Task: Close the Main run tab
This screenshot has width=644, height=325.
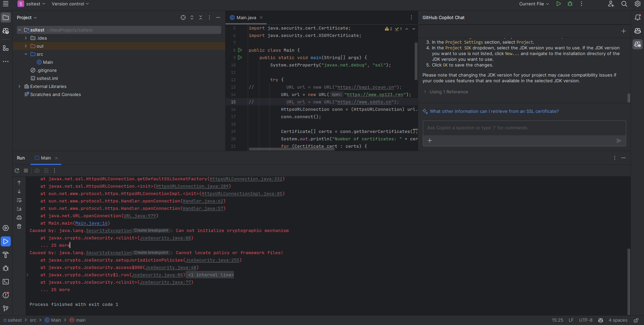Action: (x=56, y=158)
